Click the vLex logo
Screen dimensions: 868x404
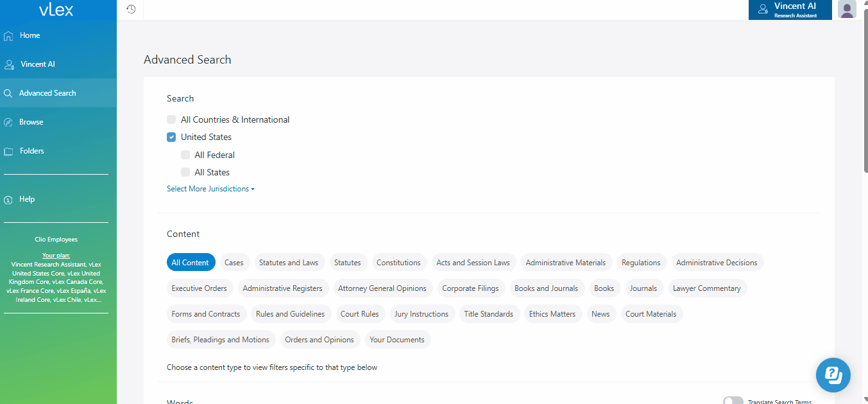(56, 10)
